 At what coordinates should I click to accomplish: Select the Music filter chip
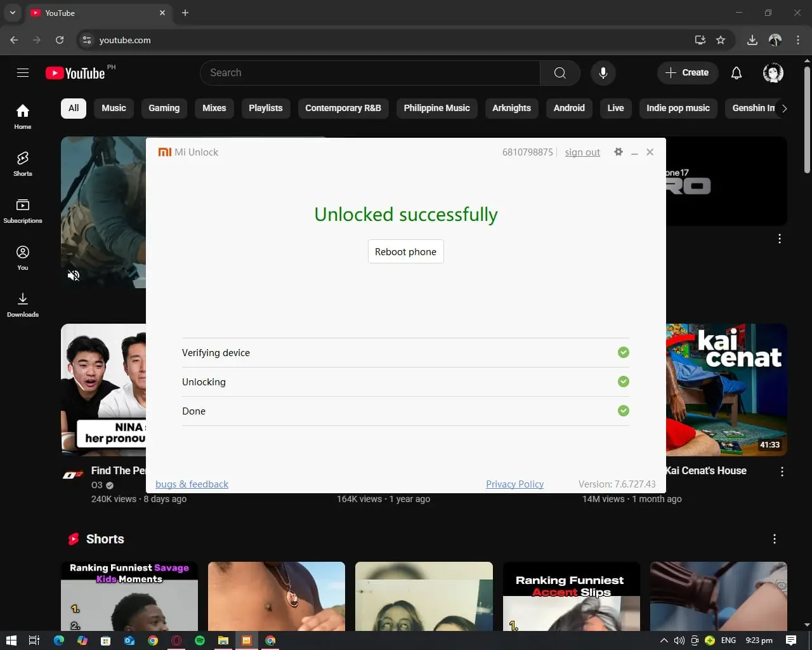[114, 108]
